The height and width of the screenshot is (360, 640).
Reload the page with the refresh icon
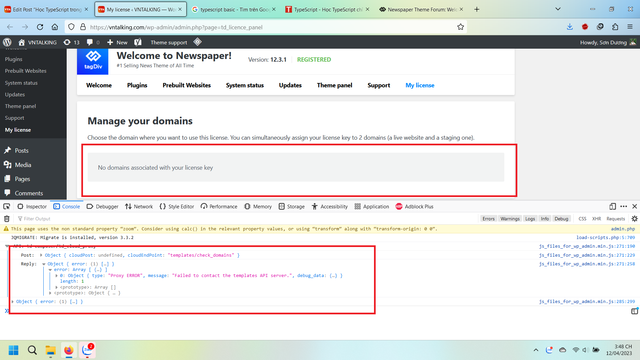click(x=40, y=27)
